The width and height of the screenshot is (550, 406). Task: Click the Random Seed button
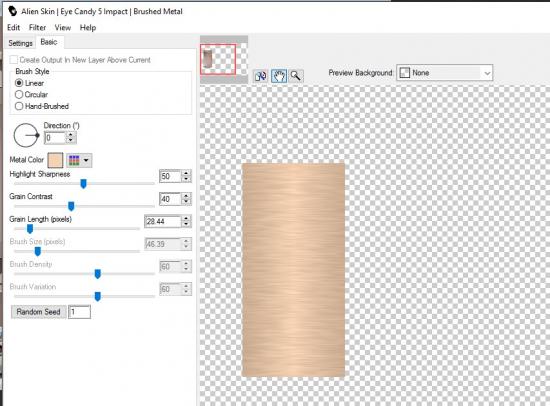click(x=38, y=312)
